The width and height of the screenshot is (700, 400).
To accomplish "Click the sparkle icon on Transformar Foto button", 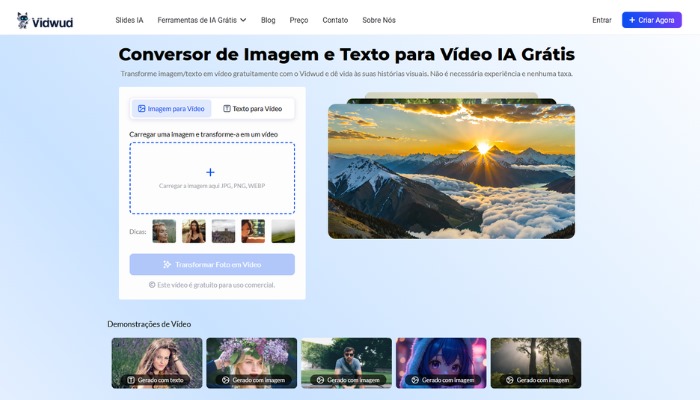I will tap(167, 265).
